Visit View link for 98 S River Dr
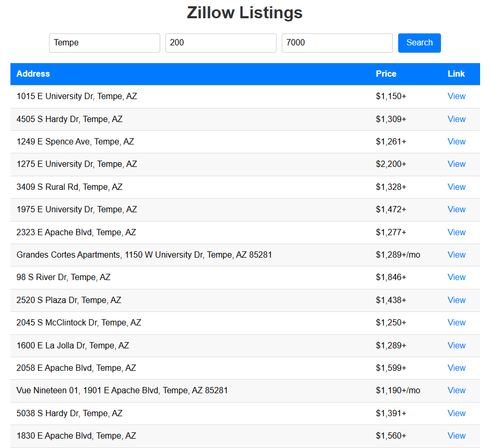Viewport: 490px width, 448px height. click(x=456, y=277)
